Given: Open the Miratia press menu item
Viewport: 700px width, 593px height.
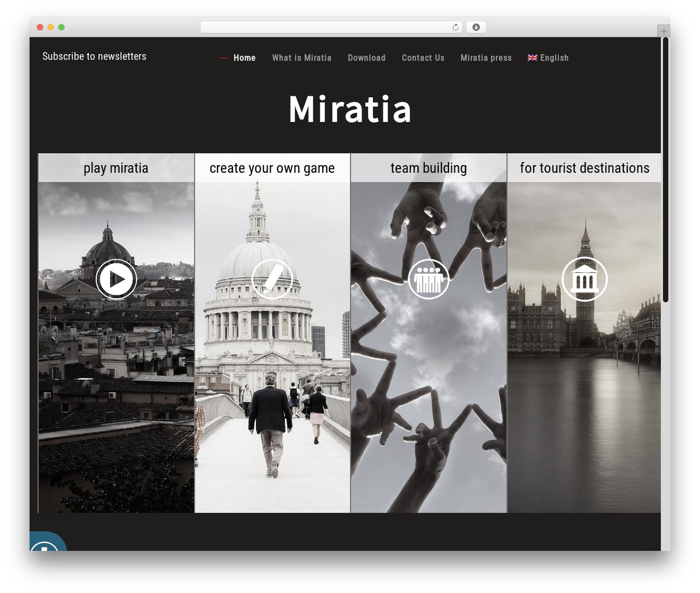Looking at the screenshot, I should 486,58.
